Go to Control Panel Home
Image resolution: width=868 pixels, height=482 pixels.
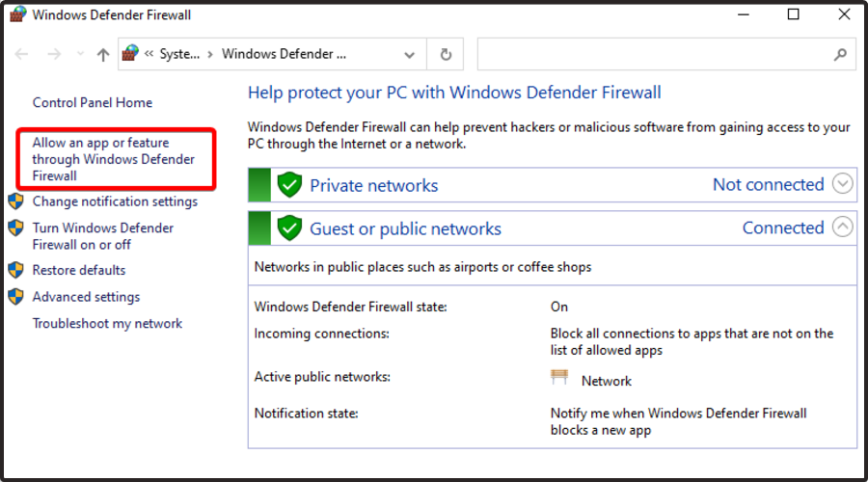tap(93, 103)
